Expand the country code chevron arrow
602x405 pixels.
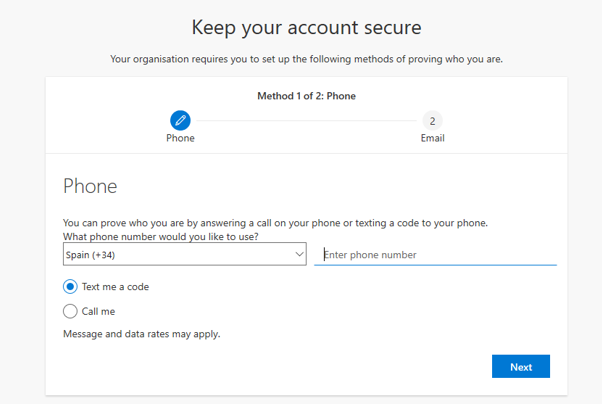click(x=299, y=254)
